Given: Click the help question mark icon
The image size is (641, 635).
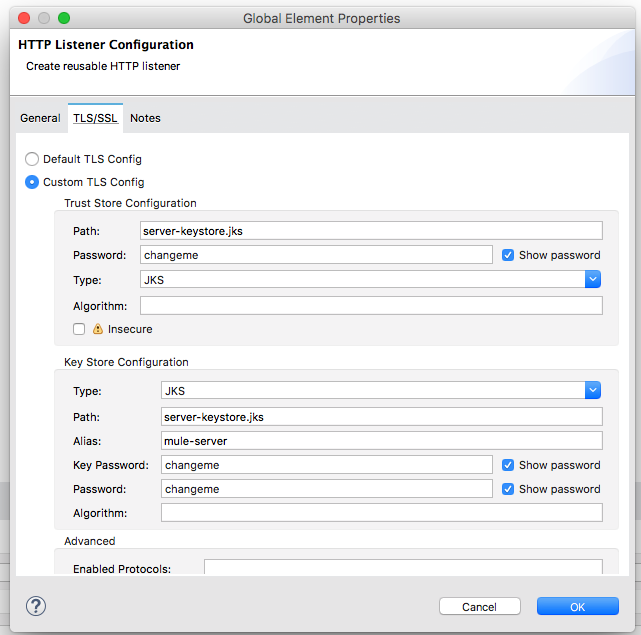Looking at the screenshot, I should click(x=36, y=606).
